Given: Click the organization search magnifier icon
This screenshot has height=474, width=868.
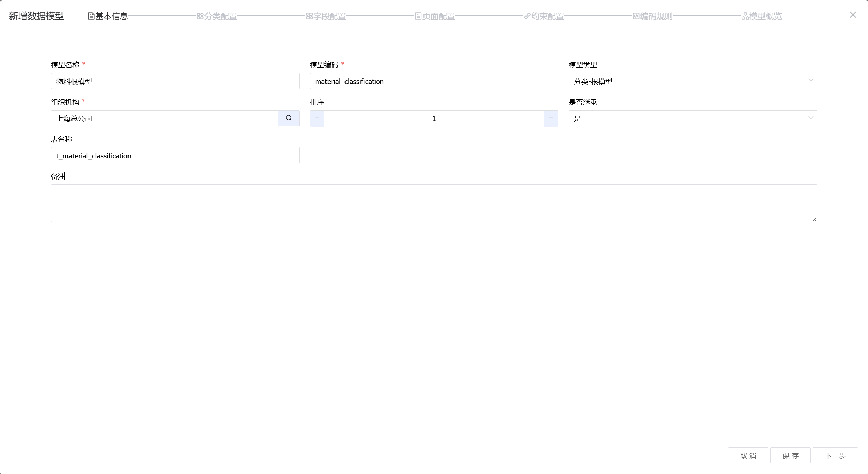Looking at the screenshot, I should coord(289,118).
